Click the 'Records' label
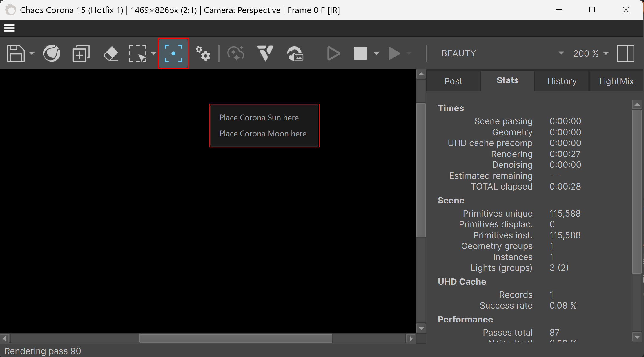The image size is (644, 357). [x=516, y=295]
